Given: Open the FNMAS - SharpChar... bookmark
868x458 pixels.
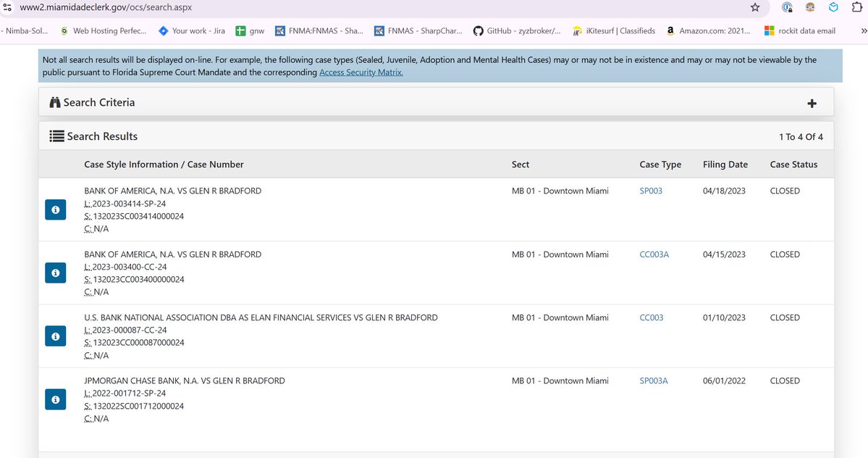Looking at the screenshot, I should click(418, 31).
